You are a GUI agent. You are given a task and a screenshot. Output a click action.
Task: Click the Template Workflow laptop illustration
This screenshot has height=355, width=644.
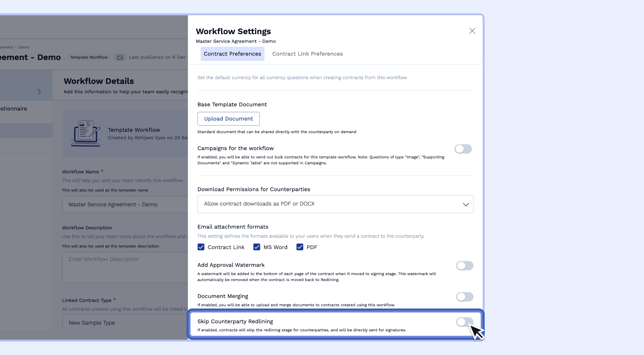click(86, 133)
